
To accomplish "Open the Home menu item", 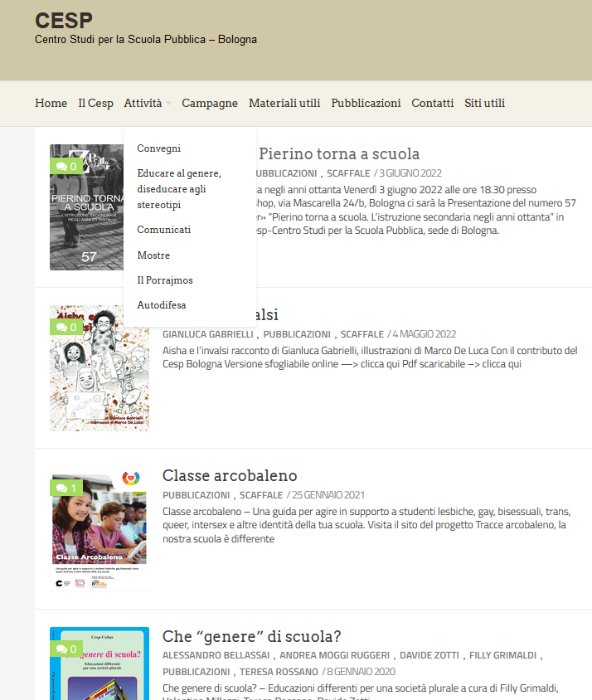I will pyautogui.click(x=51, y=103).
